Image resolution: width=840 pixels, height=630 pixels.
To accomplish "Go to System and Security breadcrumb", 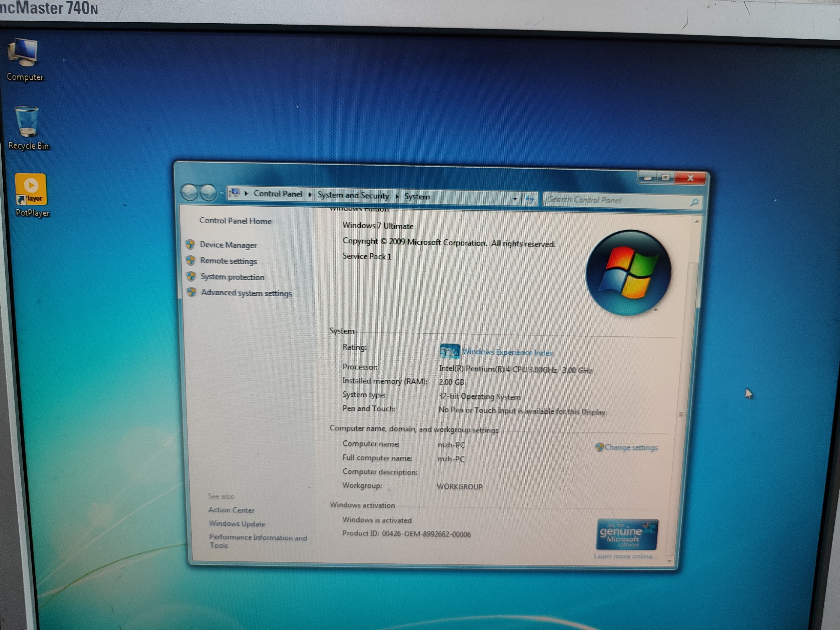I will tap(353, 195).
